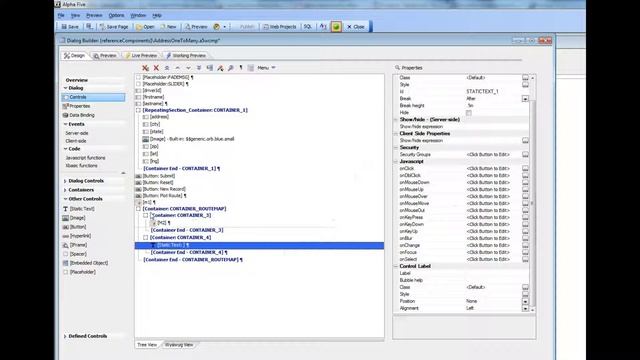Open the Window menu
Viewport: 640px width, 360px height.
tap(138, 15)
